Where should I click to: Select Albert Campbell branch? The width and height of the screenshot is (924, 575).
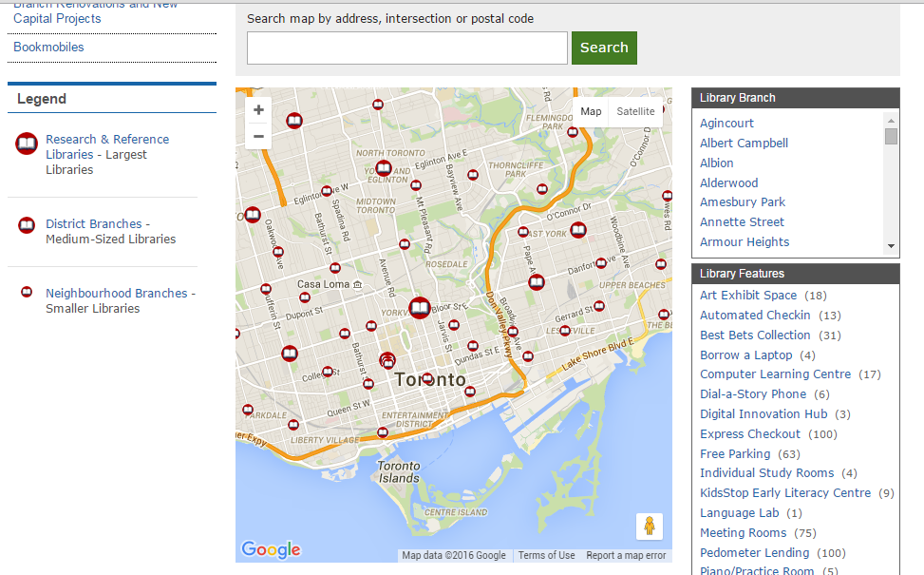click(744, 144)
